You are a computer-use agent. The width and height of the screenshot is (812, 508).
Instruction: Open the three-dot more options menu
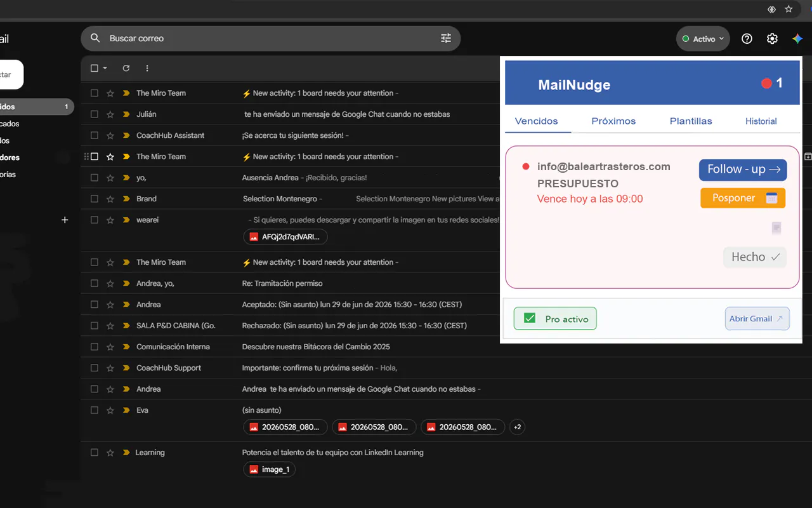point(147,68)
